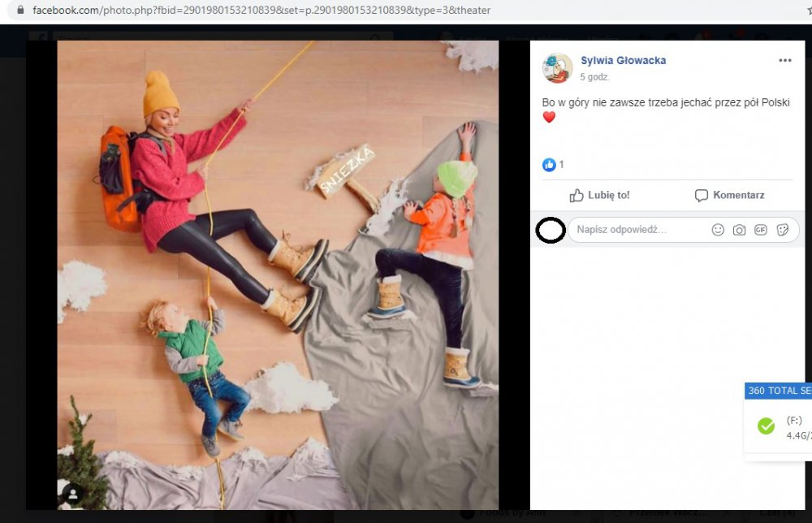Click the Lubię to! like button
The height and width of the screenshot is (523, 812).
pyautogui.click(x=599, y=195)
